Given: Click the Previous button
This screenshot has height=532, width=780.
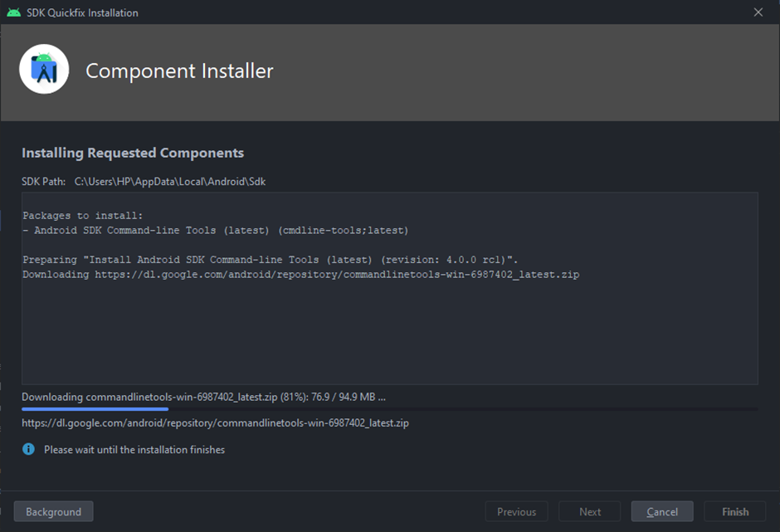Looking at the screenshot, I should (x=516, y=511).
